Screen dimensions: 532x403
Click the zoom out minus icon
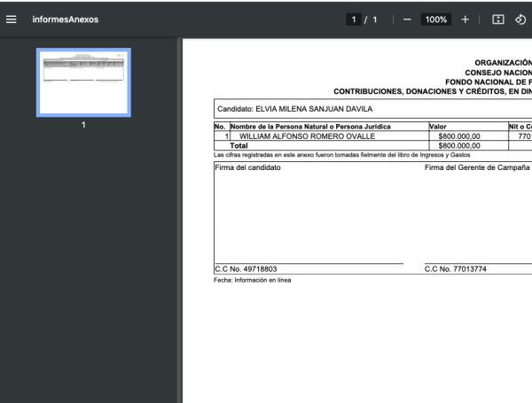click(407, 19)
